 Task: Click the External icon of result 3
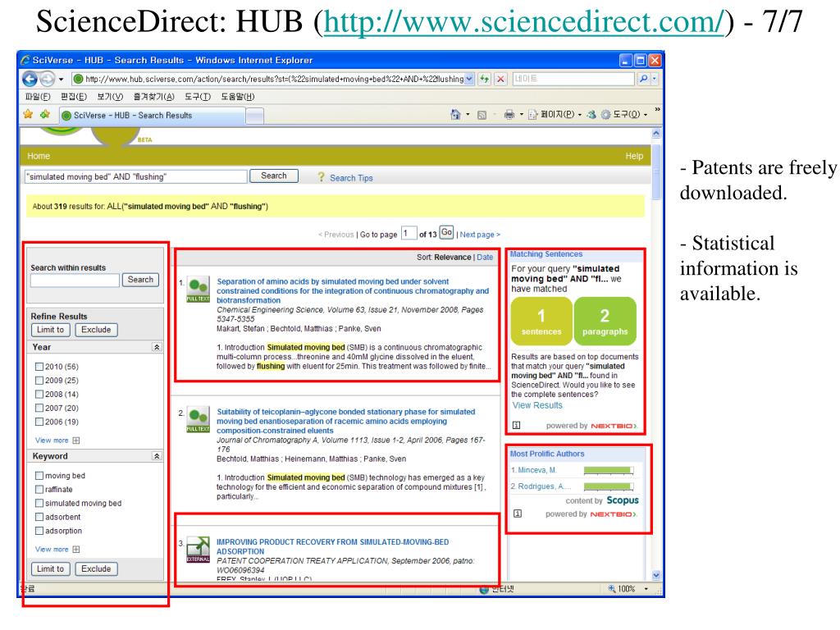[198, 550]
